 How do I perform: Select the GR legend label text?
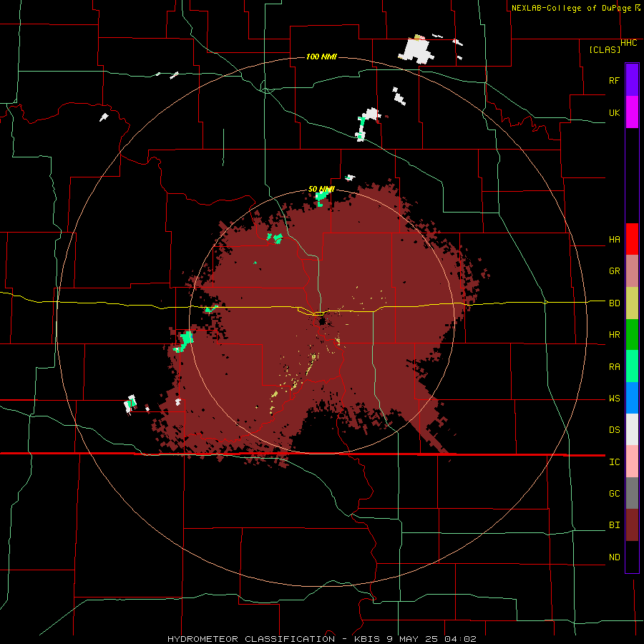point(614,271)
